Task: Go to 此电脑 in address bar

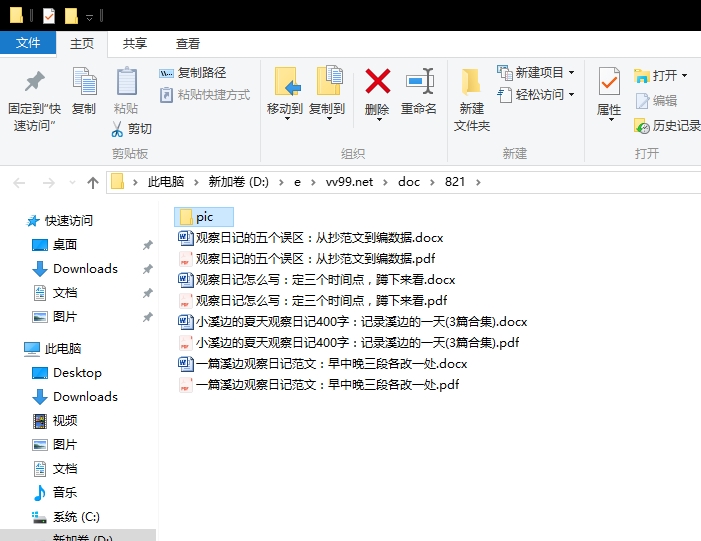Action: click(x=166, y=182)
